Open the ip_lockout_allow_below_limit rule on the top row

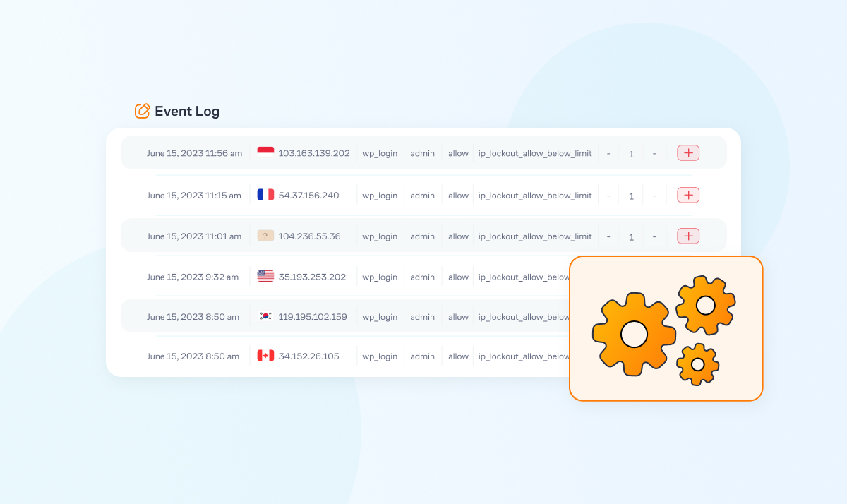coord(534,152)
